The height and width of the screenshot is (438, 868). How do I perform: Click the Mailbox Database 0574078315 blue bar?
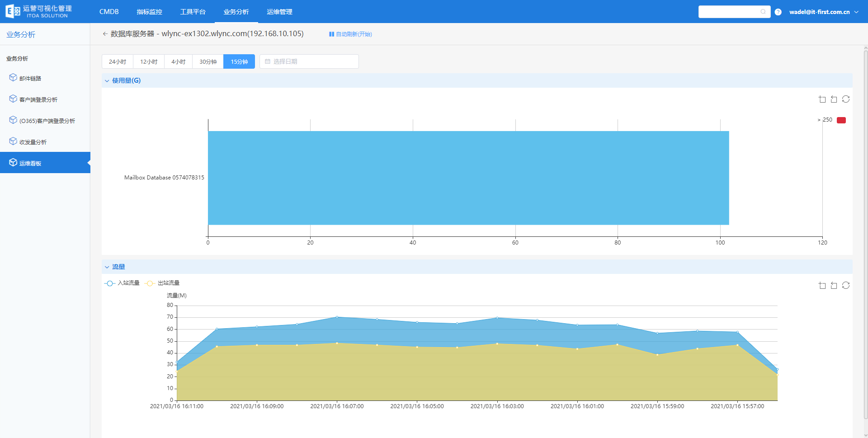(x=468, y=178)
